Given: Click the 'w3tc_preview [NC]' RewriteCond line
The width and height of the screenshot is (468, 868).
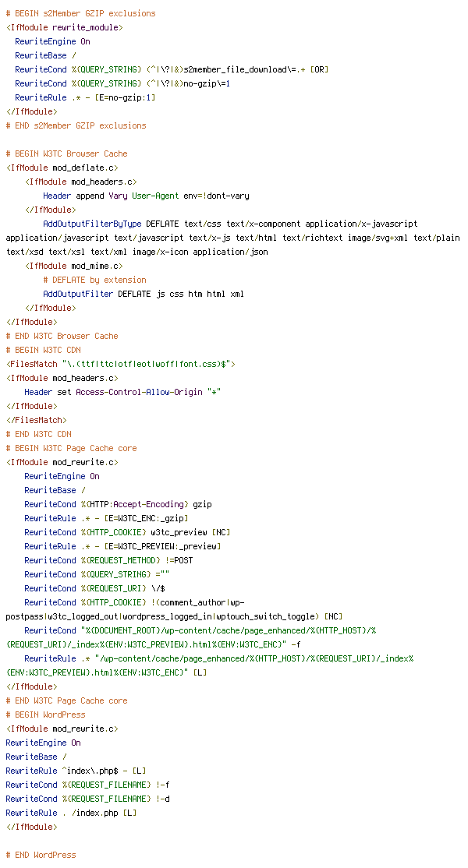Looking at the screenshot, I should tap(127, 532).
